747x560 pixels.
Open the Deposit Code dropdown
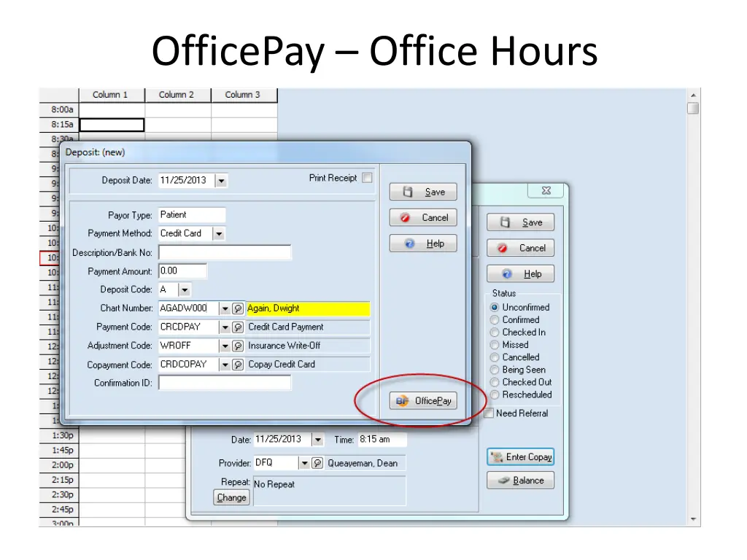[185, 289]
